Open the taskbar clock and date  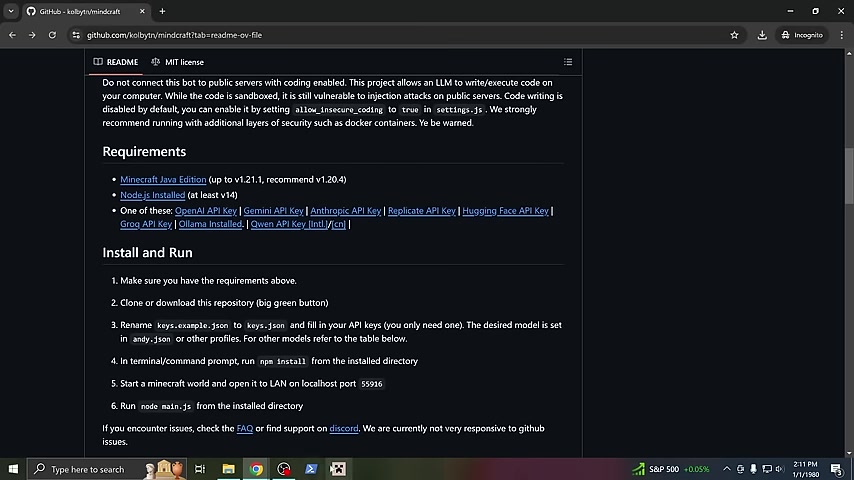pos(806,469)
